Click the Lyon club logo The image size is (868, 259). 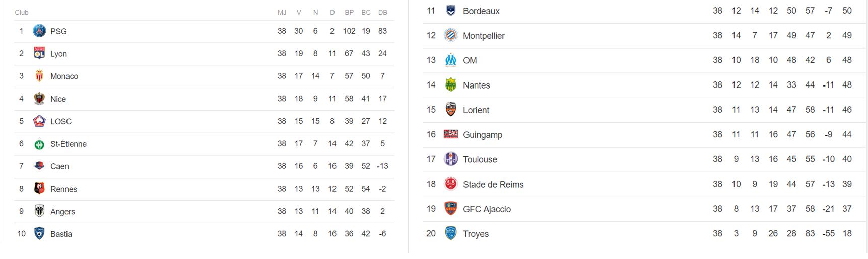(x=39, y=53)
